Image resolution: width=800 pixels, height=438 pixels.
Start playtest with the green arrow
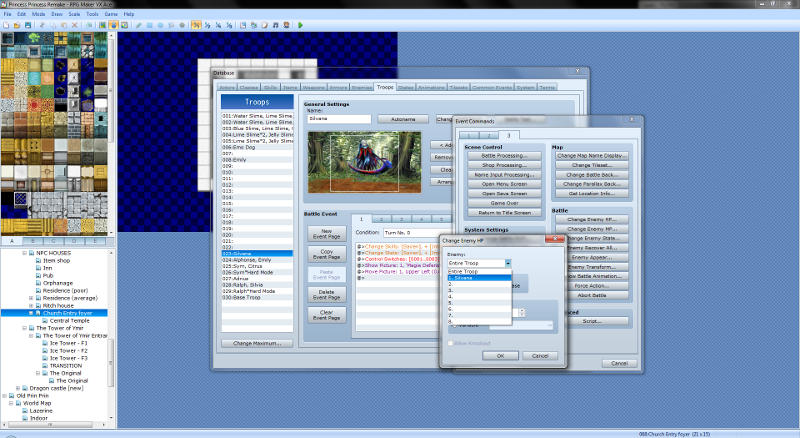pos(300,25)
